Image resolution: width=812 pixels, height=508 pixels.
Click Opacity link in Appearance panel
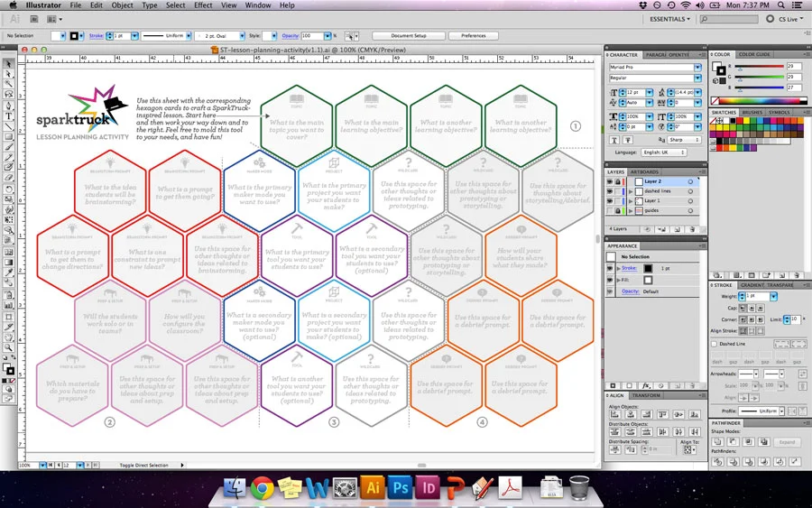[630, 291]
